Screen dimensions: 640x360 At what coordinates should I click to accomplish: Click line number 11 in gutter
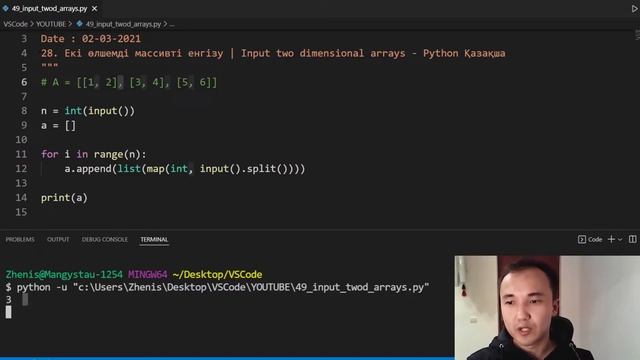(x=21, y=154)
